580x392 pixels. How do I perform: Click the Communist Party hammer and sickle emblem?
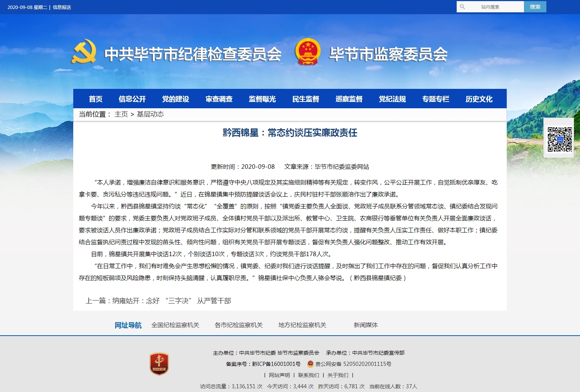pyautogui.click(x=84, y=52)
